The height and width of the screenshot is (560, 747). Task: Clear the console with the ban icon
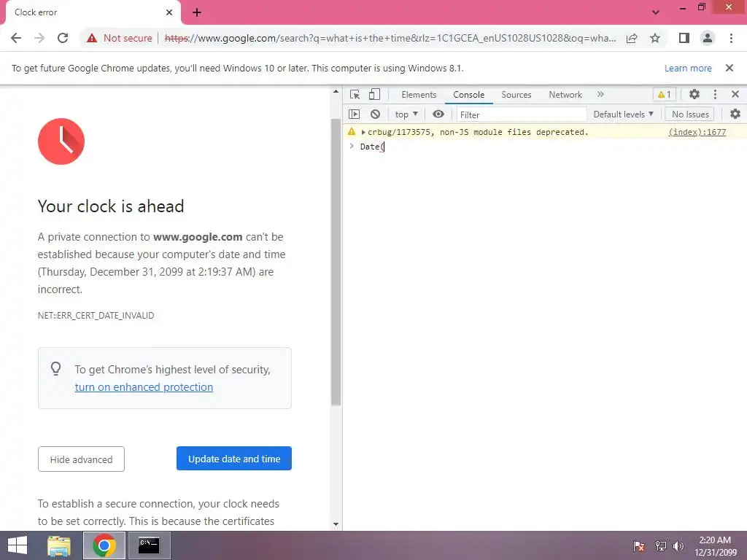click(x=376, y=114)
